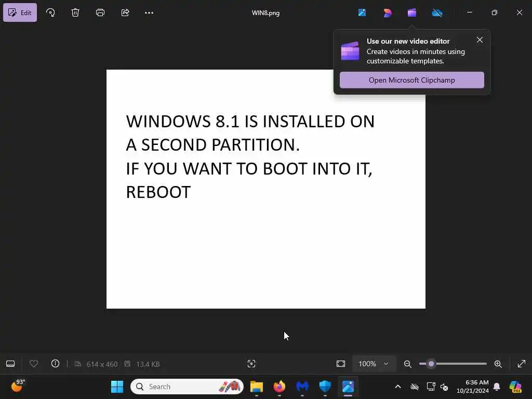Click the displayed WIN8.png image
The width and height of the screenshot is (532, 399).
tap(266, 189)
